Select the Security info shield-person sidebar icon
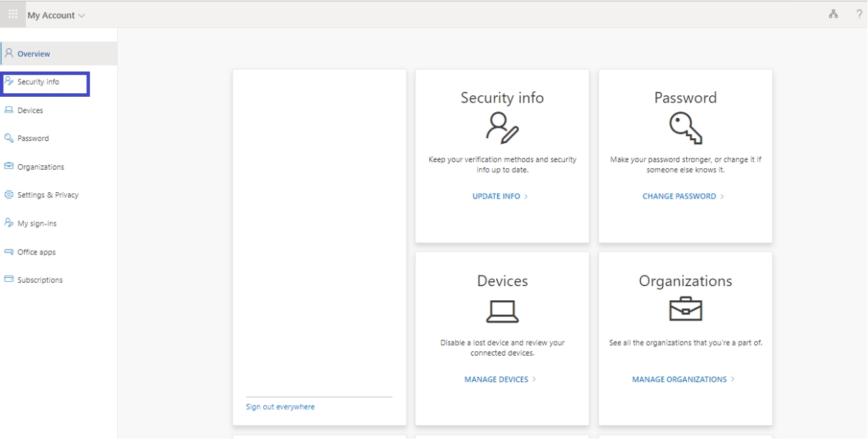 pyautogui.click(x=10, y=81)
